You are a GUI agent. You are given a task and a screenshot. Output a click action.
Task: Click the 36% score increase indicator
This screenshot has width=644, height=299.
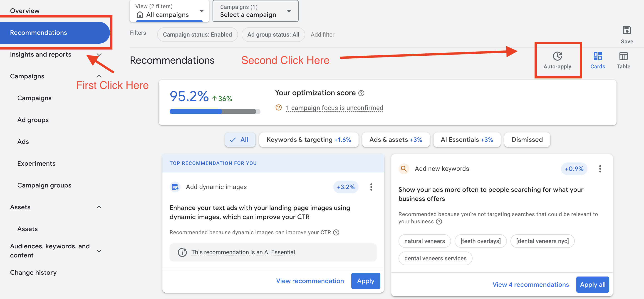click(x=222, y=99)
